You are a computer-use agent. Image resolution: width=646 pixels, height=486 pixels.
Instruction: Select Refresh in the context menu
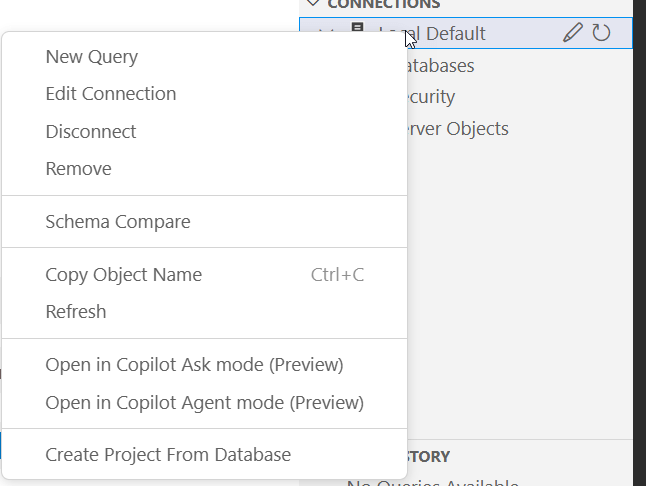click(76, 312)
